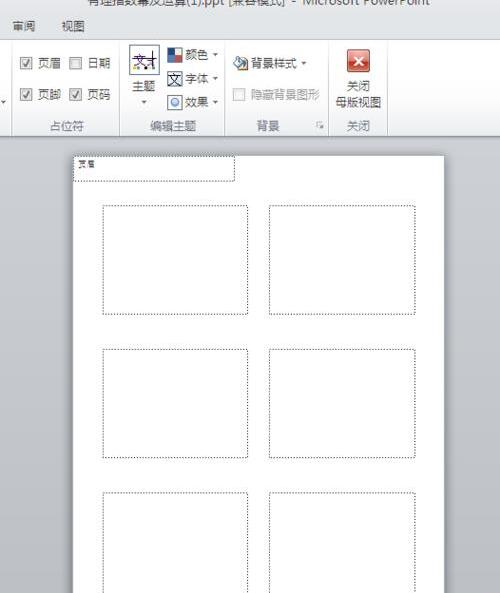Toggle the 页眉 header checkbox
This screenshot has height=593, width=500.
(x=26, y=63)
